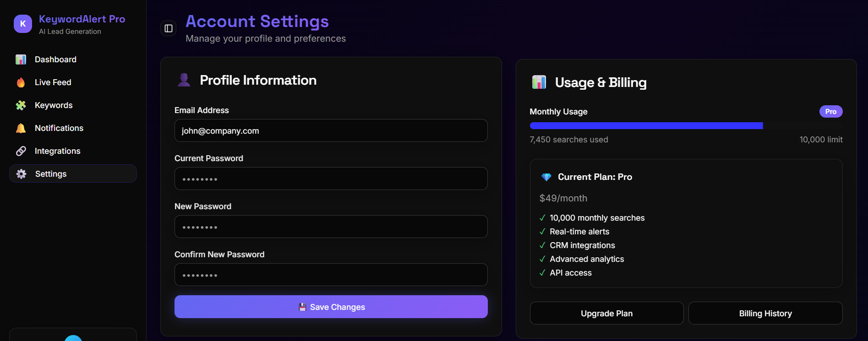This screenshot has width=868, height=341.
Task: Click the Upgrade Plan button
Action: (x=606, y=314)
